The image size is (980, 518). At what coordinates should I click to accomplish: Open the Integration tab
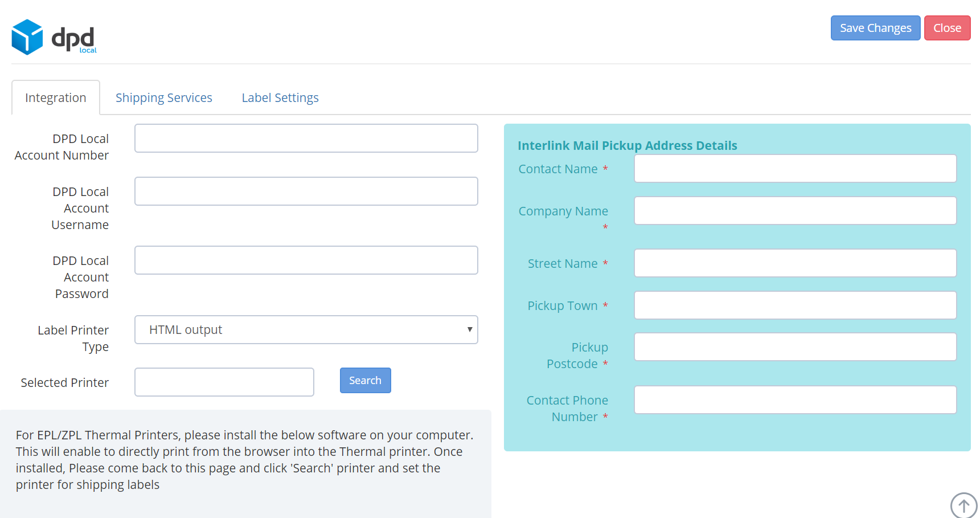point(56,97)
